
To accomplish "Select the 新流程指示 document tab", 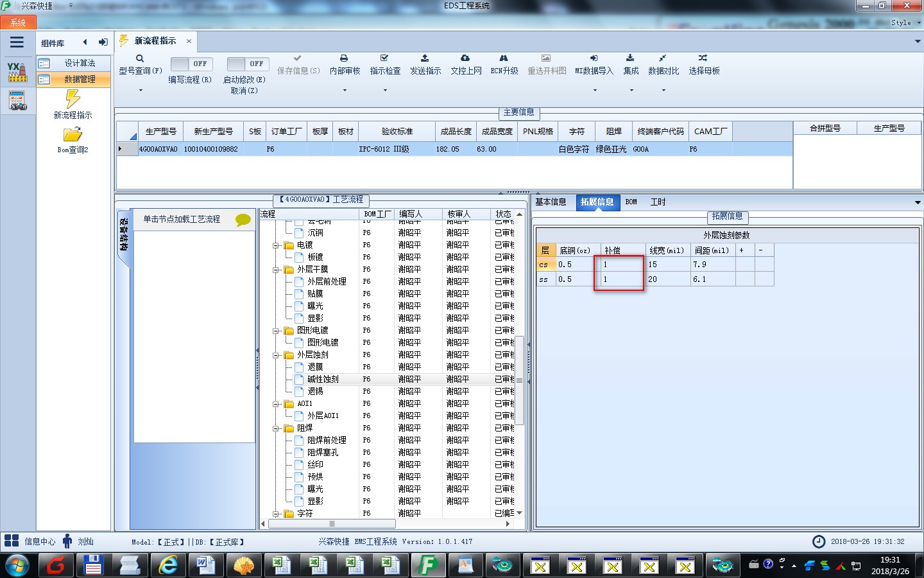I will (155, 41).
